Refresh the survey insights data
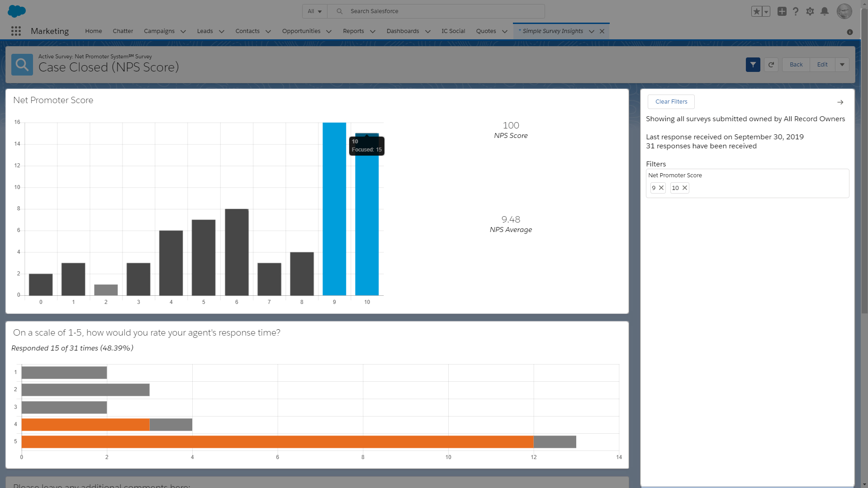Screen dimensions: 868x488 [771, 65]
